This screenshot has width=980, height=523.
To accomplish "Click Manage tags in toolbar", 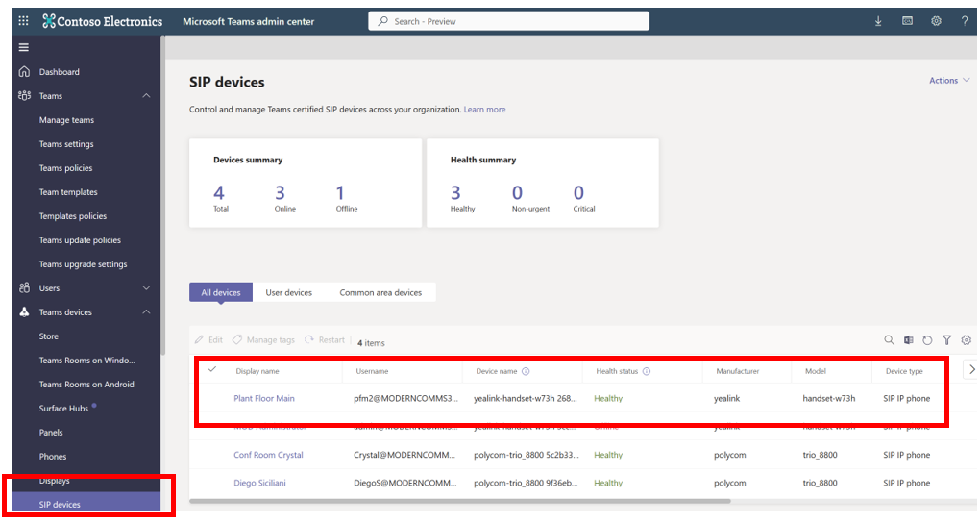I will [263, 339].
